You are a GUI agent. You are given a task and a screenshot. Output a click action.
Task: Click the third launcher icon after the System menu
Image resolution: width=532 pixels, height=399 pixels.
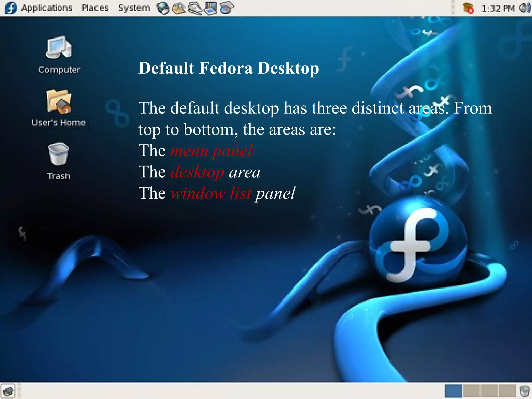pyautogui.click(x=195, y=8)
